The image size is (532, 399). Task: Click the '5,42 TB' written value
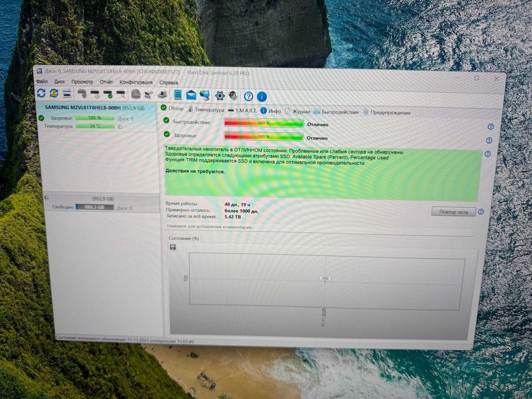[x=233, y=217]
